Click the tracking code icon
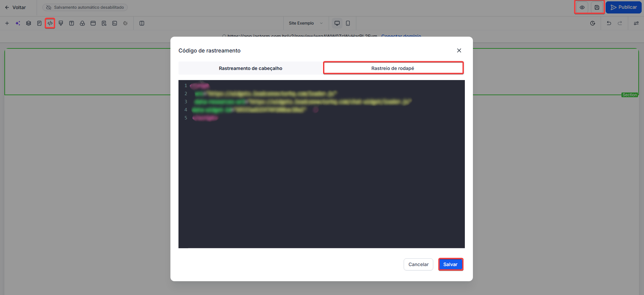 [x=50, y=23]
